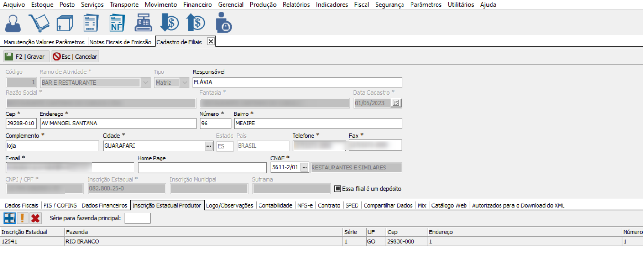Click the F2 Gravar button
This screenshot has width=644, height=275.
point(25,57)
